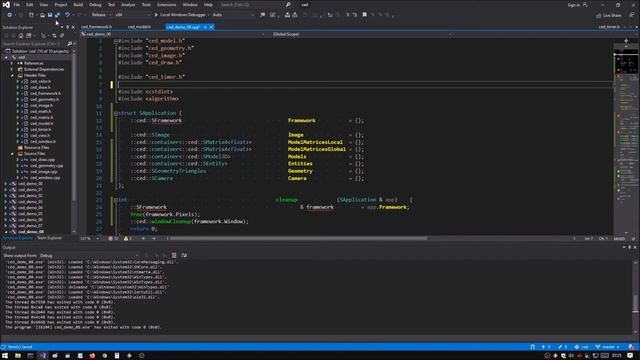The width and height of the screenshot is (640, 360).
Task: Open the ced_demo_08 project scope dropdown
Action: click(173, 34)
